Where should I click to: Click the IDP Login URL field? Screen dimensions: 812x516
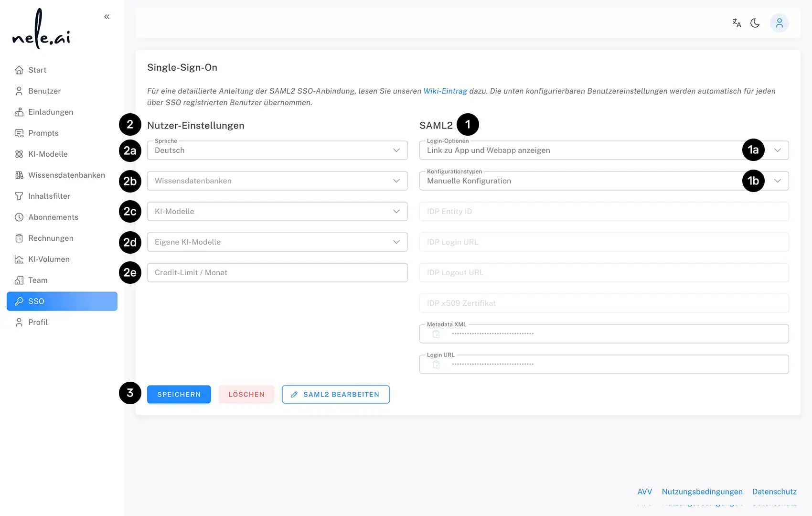coord(604,242)
